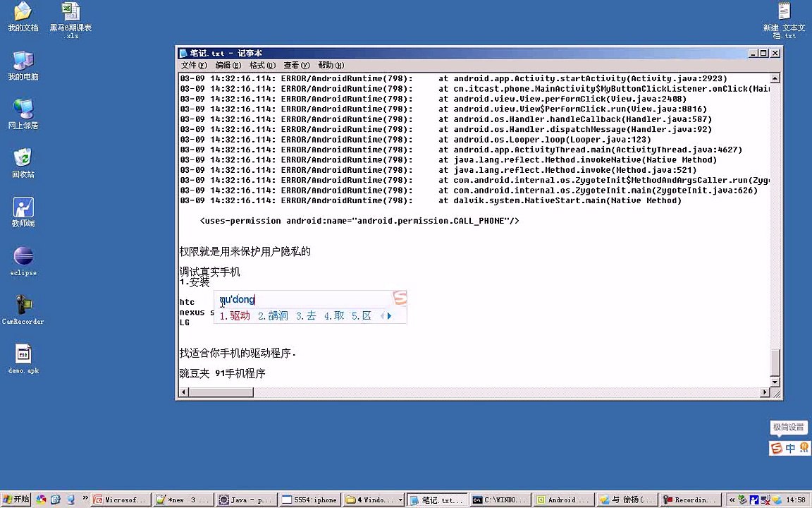Choose candidate 4.取 in IME list
Viewport: 812px width, 508px height.
tap(334, 315)
